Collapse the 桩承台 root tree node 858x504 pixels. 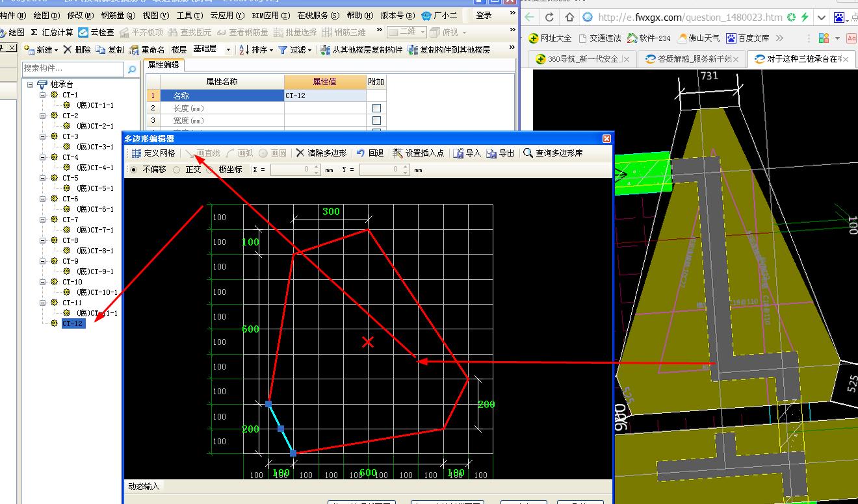(x=30, y=84)
